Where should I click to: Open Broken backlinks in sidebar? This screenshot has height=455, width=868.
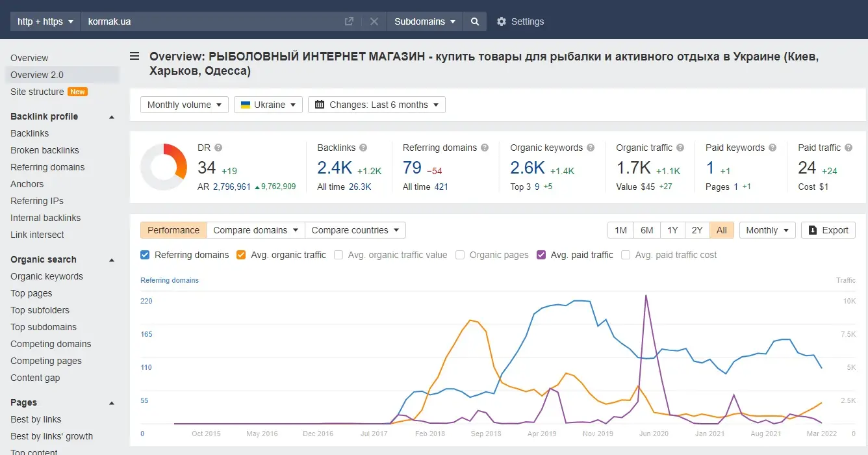coord(45,150)
